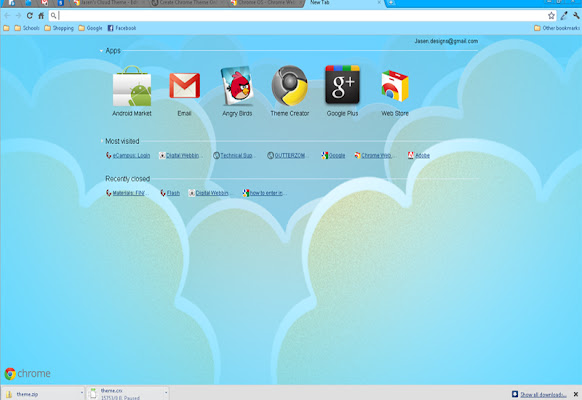
Task: Open a new tab with plus button
Action: pos(391,3)
